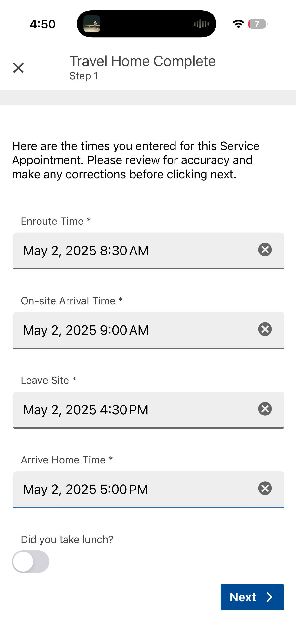296x644 pixels.
Task: Tap the 'Did you take lunch?' label
Action: coord(67,540)
